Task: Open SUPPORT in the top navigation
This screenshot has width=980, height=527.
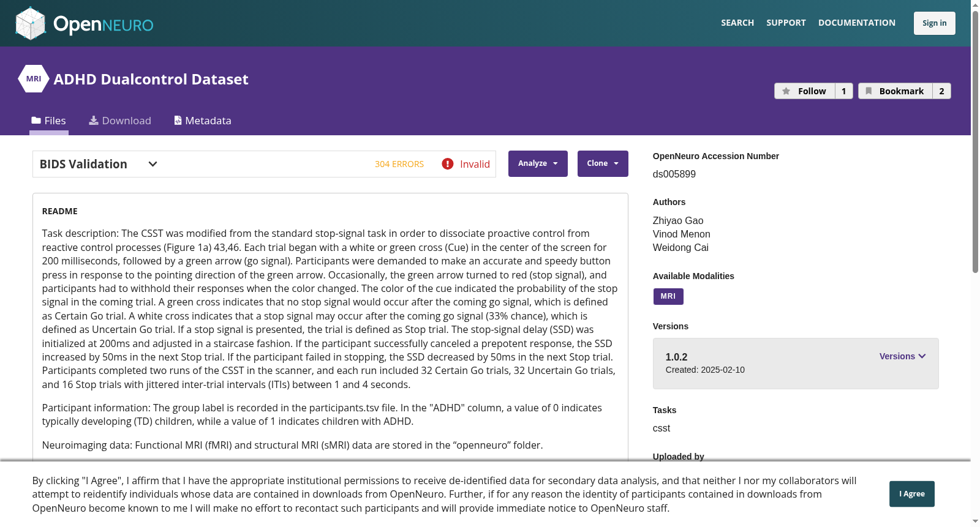Action: 786,23
